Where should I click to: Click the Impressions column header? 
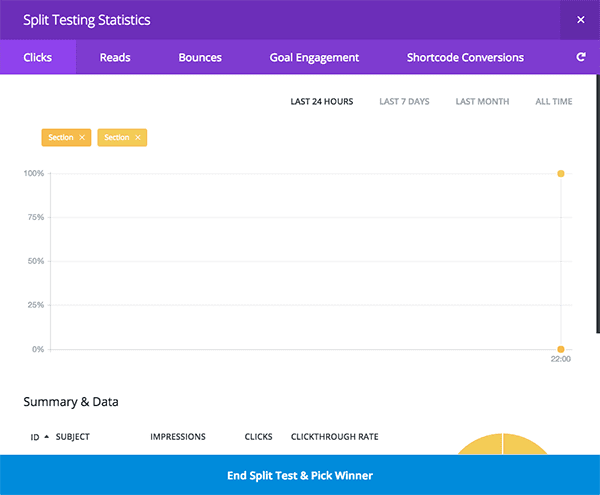tap(178, 437)
